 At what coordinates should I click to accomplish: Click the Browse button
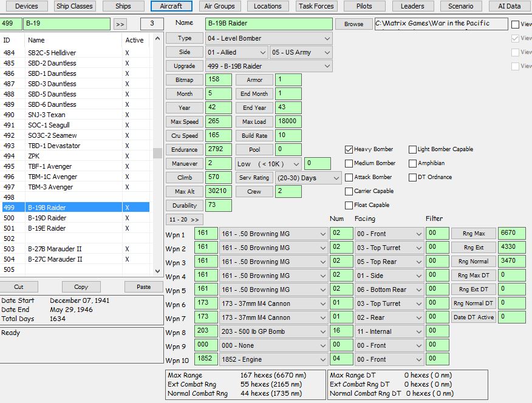353,24
